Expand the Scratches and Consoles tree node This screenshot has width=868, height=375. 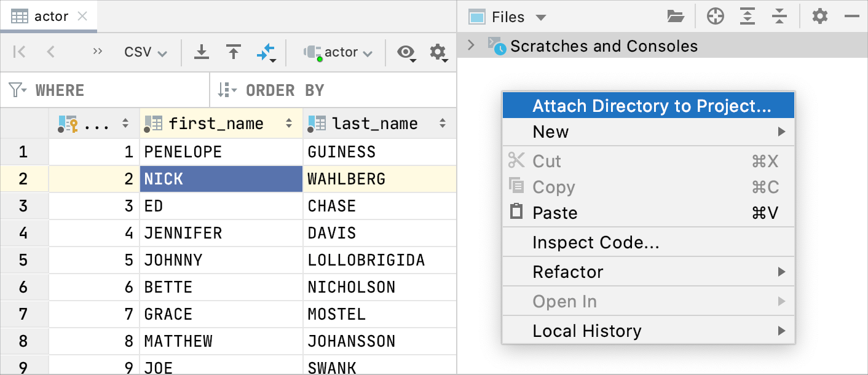pyautogui.click(x=470, y=45)
